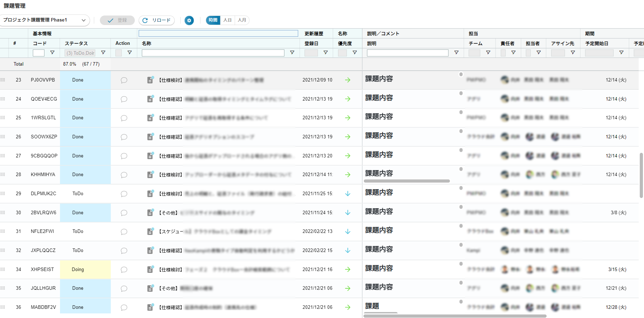
Task: Click the リロード reload button
Action: (156, 20)
